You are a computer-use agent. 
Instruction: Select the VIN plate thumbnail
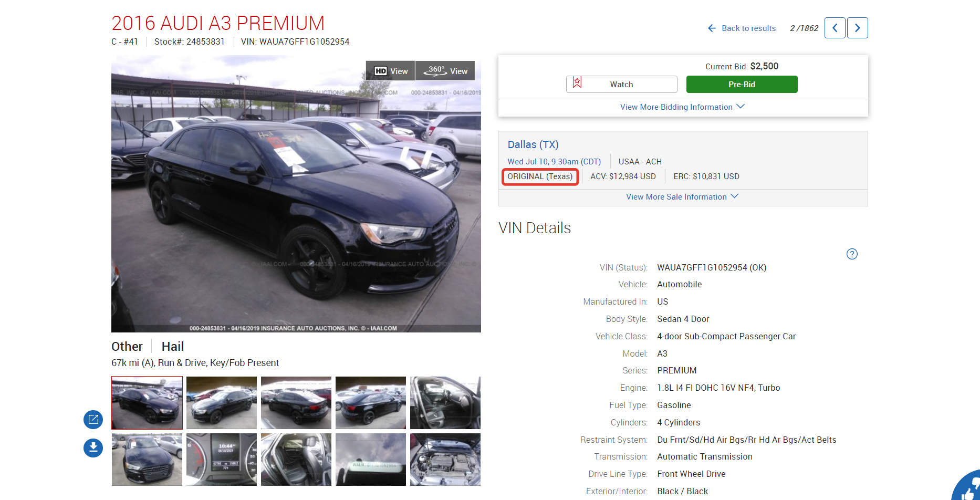371,460
